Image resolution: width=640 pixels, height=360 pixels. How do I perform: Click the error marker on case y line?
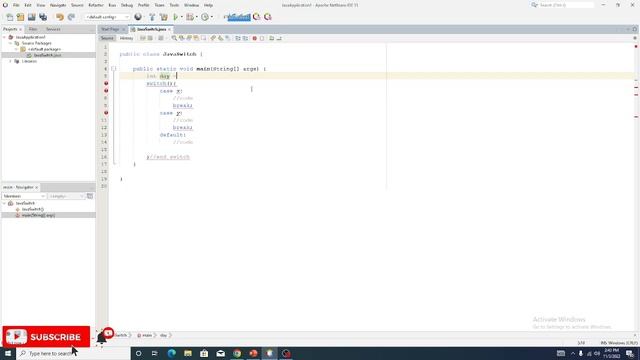click(x=106, y=113)
